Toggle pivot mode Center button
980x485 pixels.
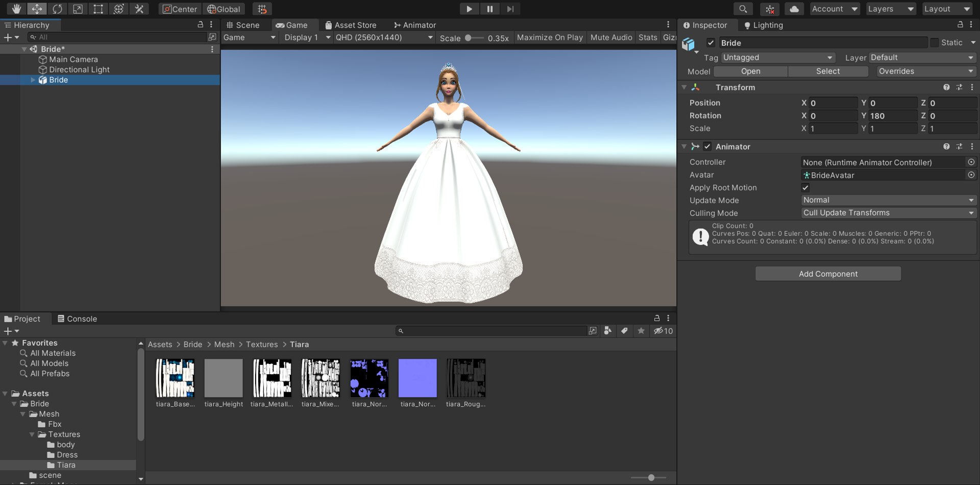(180, 9)
